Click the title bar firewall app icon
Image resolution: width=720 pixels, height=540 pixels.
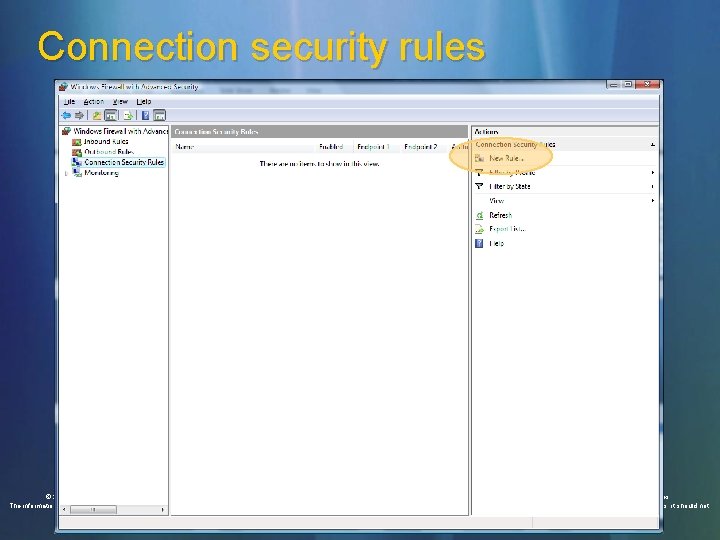point(63,86)
